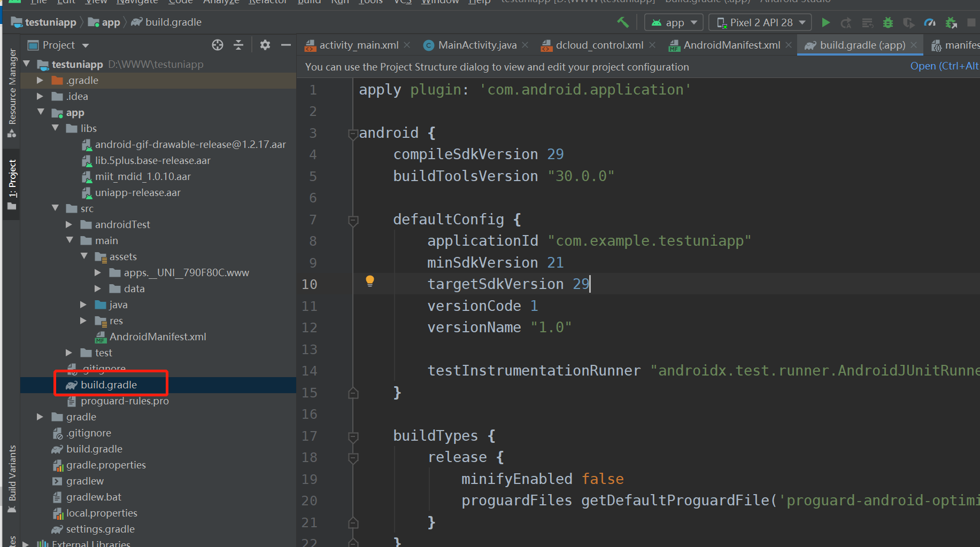
Task: Select AndroidManifest.xml in the project tree
Action: pos(157,337)
